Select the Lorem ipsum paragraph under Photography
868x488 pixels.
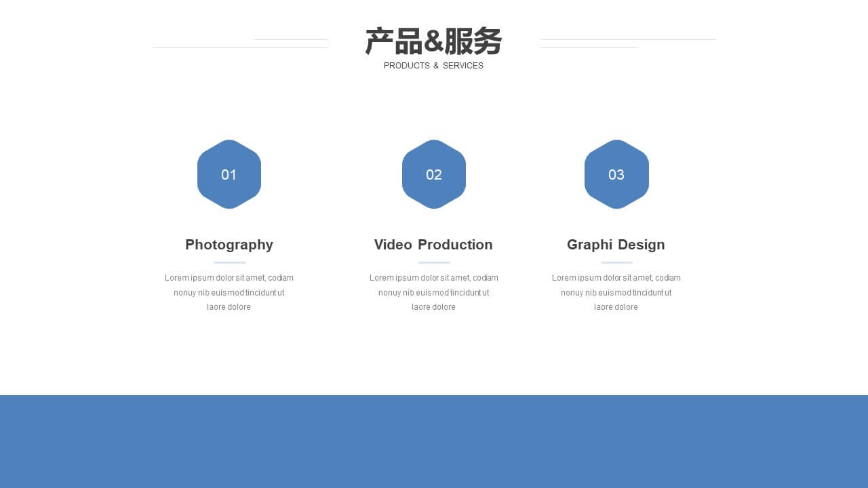pos(229,292)
